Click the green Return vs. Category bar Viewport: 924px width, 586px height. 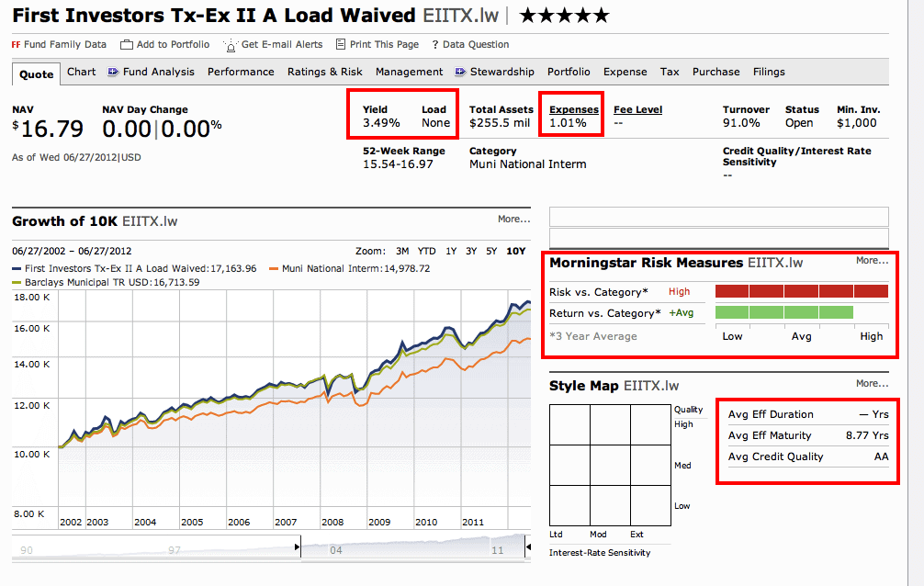click(784, 312)
